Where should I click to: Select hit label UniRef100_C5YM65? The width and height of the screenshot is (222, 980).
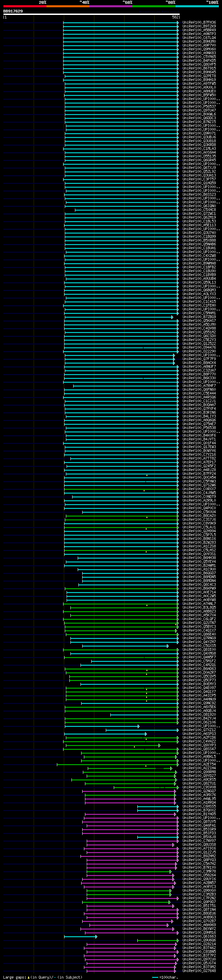tap(199, 57)
